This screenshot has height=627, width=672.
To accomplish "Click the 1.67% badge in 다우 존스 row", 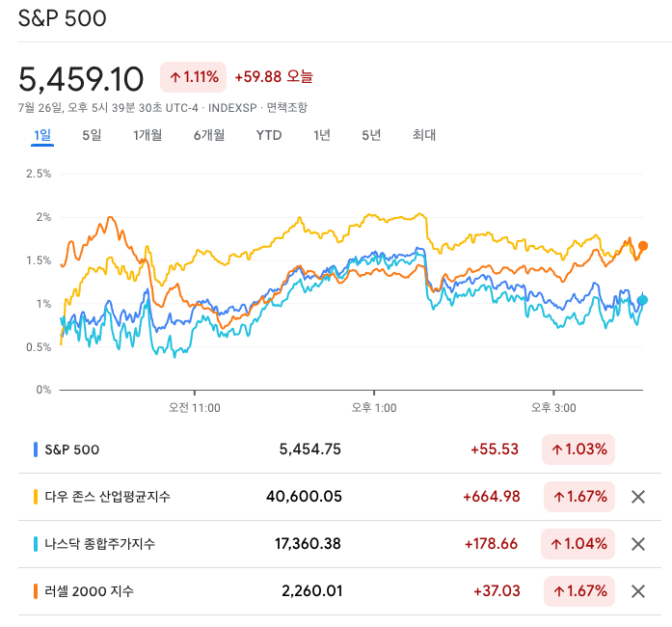I will point(579,497).
